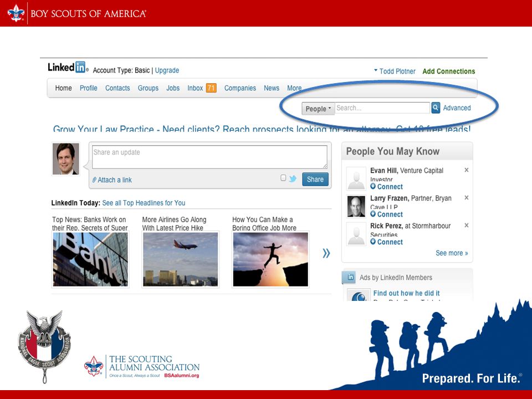Open the News menu
This screenshot has height=399, width=532.
click(272, 88)
